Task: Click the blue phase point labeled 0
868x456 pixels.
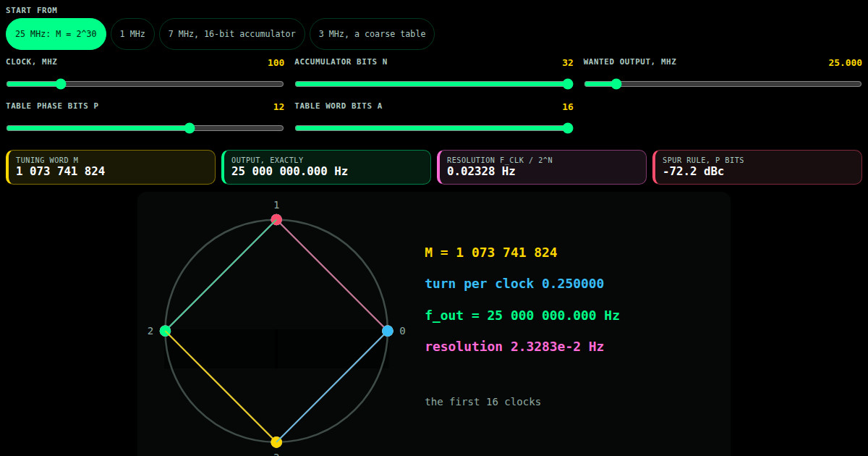Action: coord(388,331)
